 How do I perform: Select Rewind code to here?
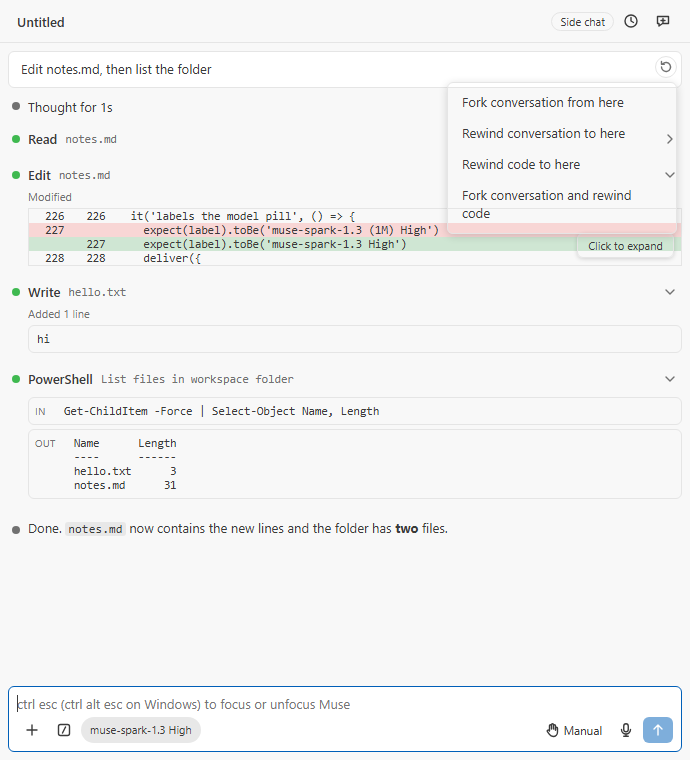pyautogui.click(x=562, y=164)
